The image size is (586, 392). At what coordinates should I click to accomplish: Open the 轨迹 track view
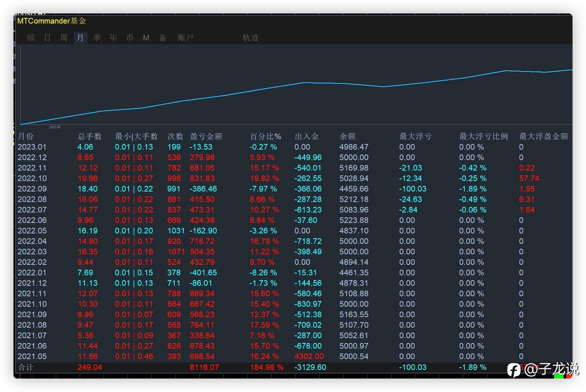click(250, 37)
